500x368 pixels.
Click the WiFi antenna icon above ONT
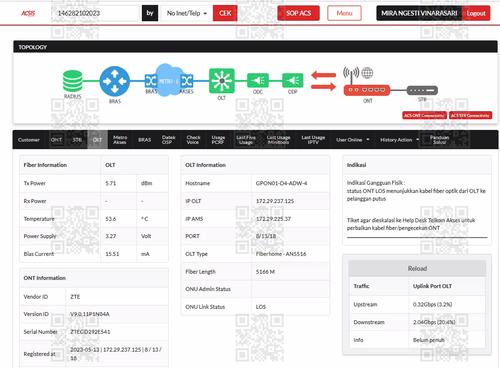point(351,75)
